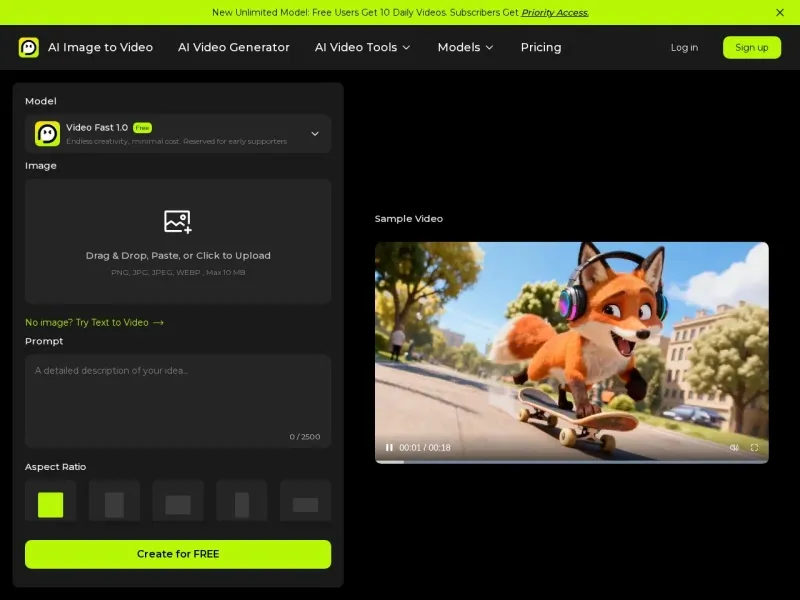Click the image upload icon in drop zone

177,222
